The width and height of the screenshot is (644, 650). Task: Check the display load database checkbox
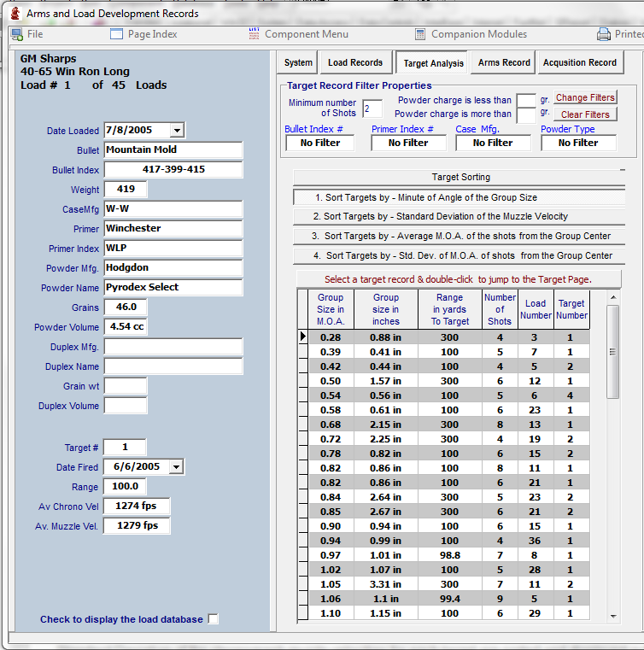213,619
